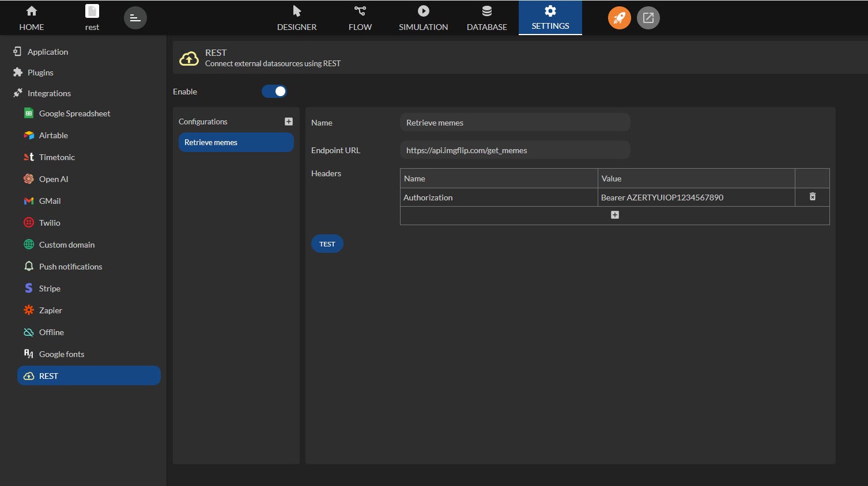The image size is (868, 486).
Task: Open Google fonts settings
Action: [89, 354]
